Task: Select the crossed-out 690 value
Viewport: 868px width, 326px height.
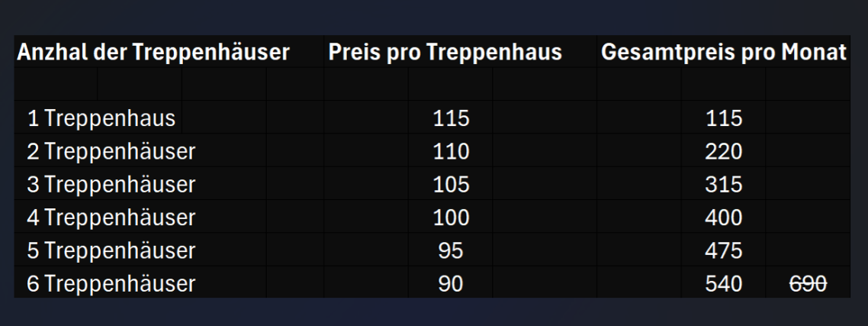Action: tap(808, 284)
